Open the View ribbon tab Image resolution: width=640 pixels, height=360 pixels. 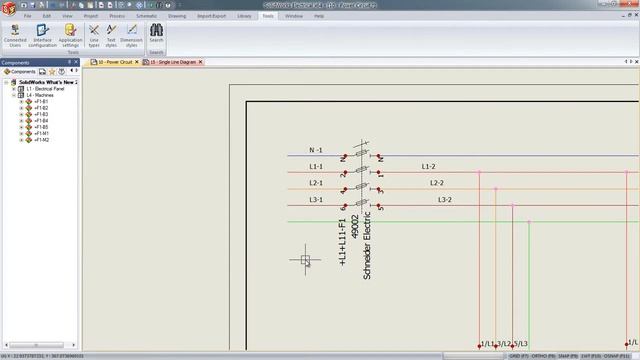[67, 16]
